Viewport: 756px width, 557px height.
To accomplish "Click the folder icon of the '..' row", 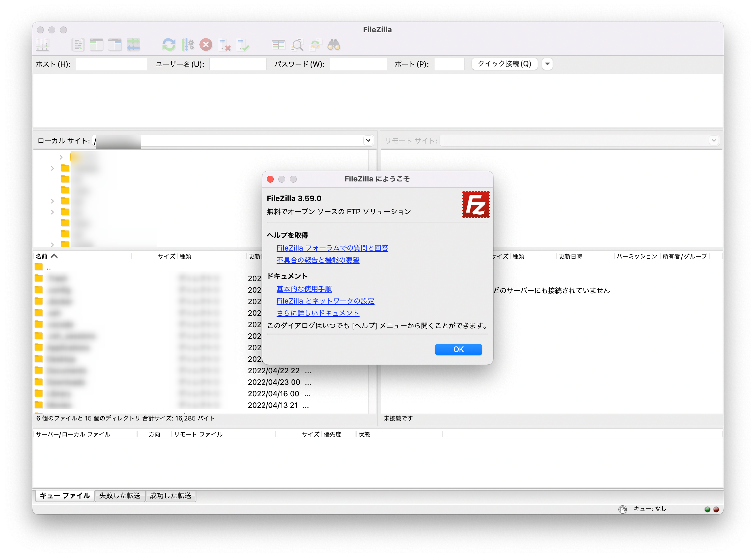I will pyautogui.click(x=39, y=267).
